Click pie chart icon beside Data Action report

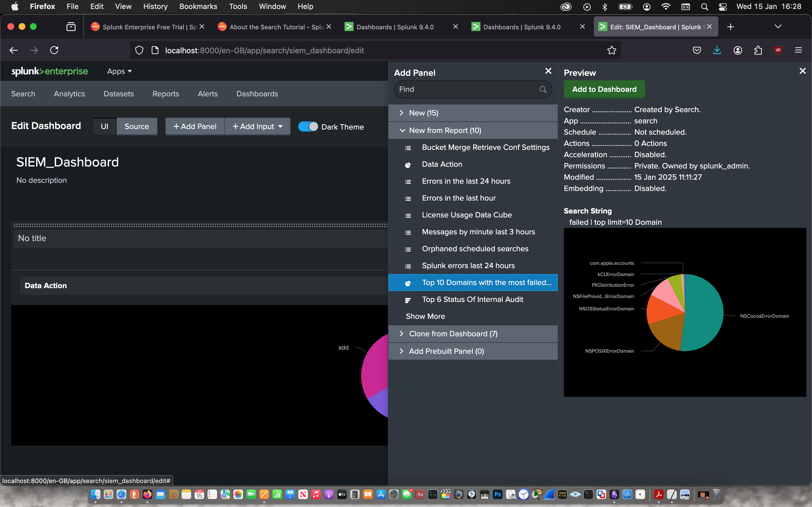coord(408,165)
